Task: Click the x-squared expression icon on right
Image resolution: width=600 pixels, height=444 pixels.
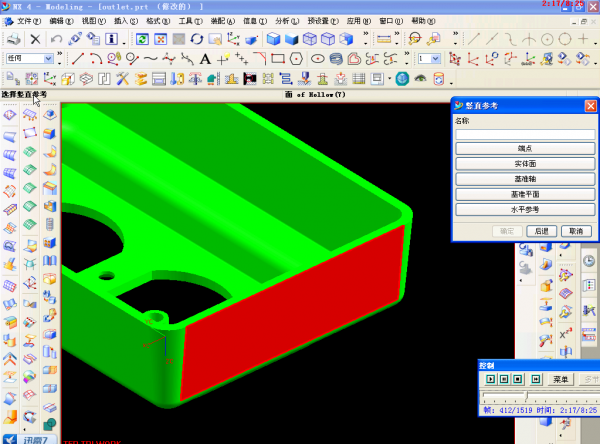Action: (x=566, y=334)
